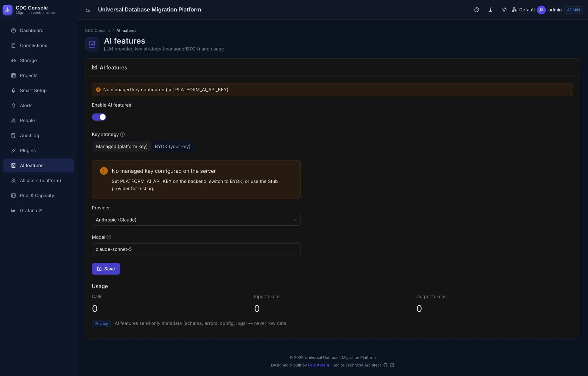This screenshot has height=376, width=588.
Task: Open the Provider dropdown Anthropic (Claude)
Action: coord(196,220)
